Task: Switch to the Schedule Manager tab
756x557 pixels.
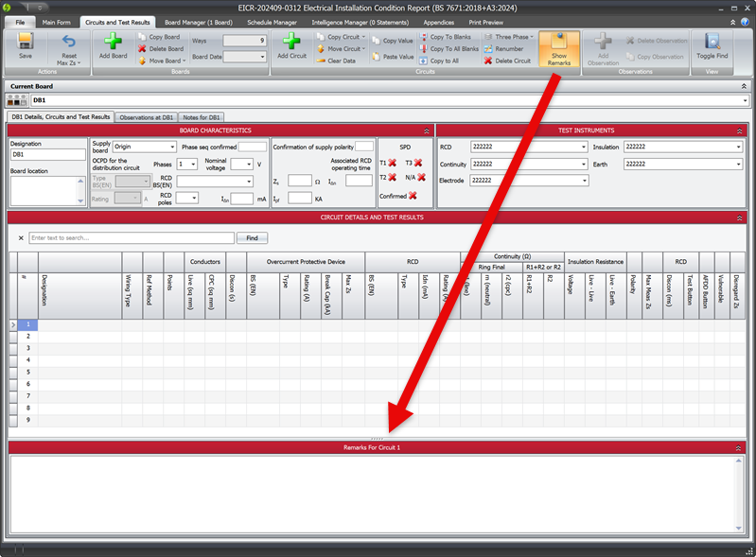Action: pos(272,22)
